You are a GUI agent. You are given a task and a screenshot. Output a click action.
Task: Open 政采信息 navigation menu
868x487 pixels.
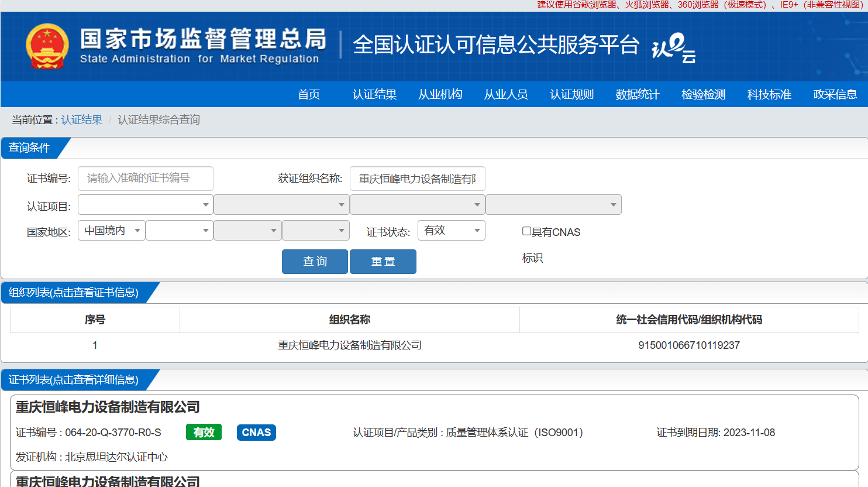tap(835, 94)
